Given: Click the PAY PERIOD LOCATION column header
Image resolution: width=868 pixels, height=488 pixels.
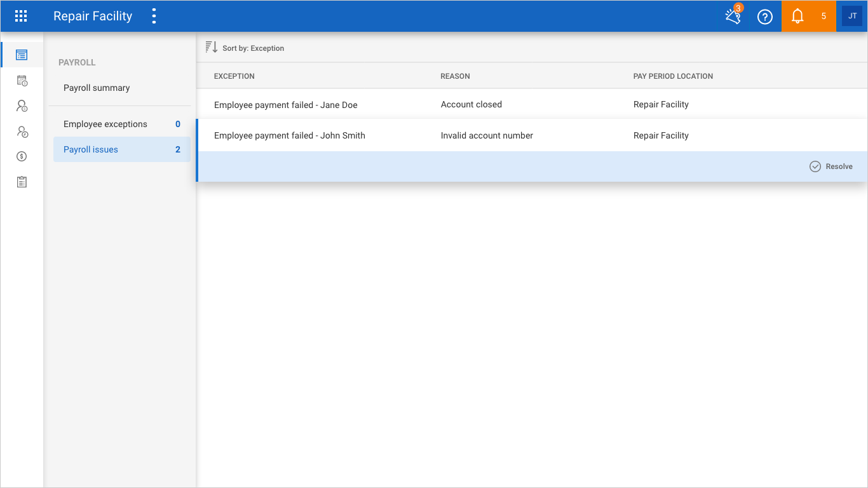Looking at the screenshot, I should (674, 76).
